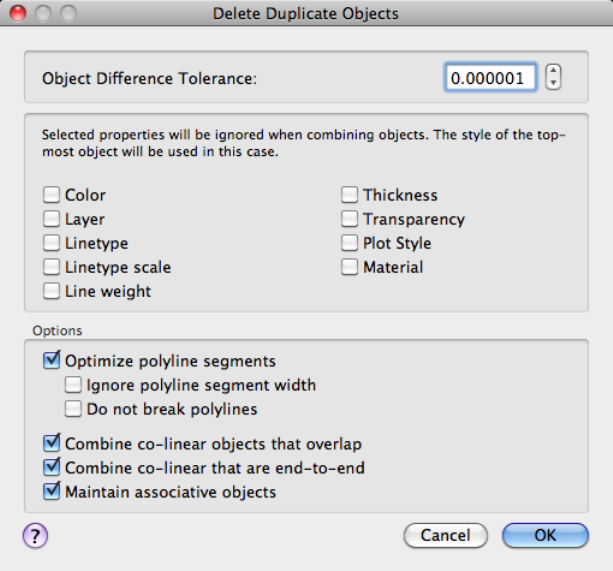Screen dimensions: 613x571
Task: Confirm with the OK button
Action: [545, 535]
